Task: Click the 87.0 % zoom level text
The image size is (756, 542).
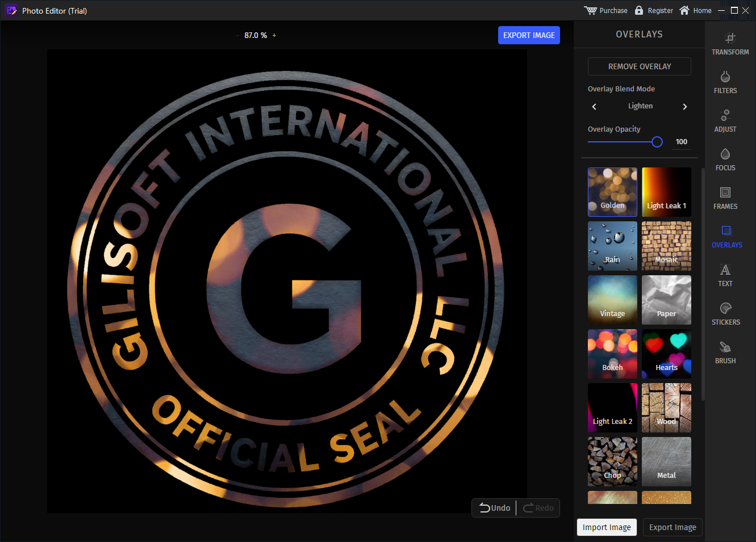Action: [x=256, y=35]
